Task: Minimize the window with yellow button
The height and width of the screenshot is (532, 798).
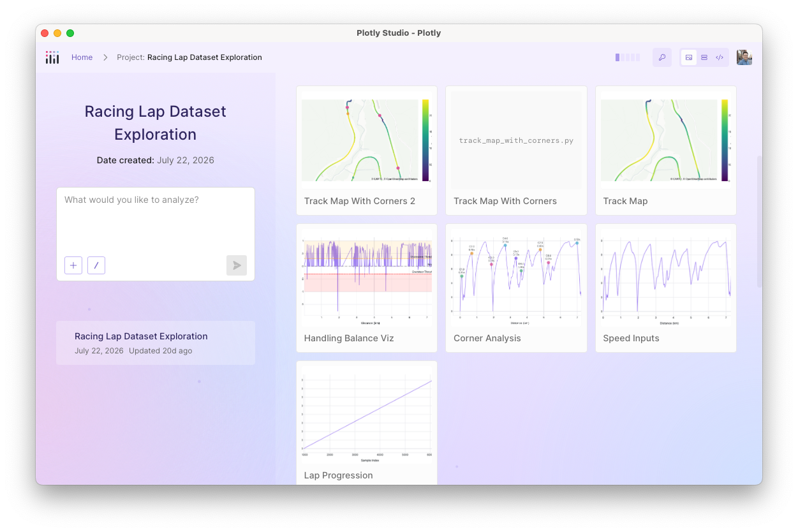Action: click(57, 33)
